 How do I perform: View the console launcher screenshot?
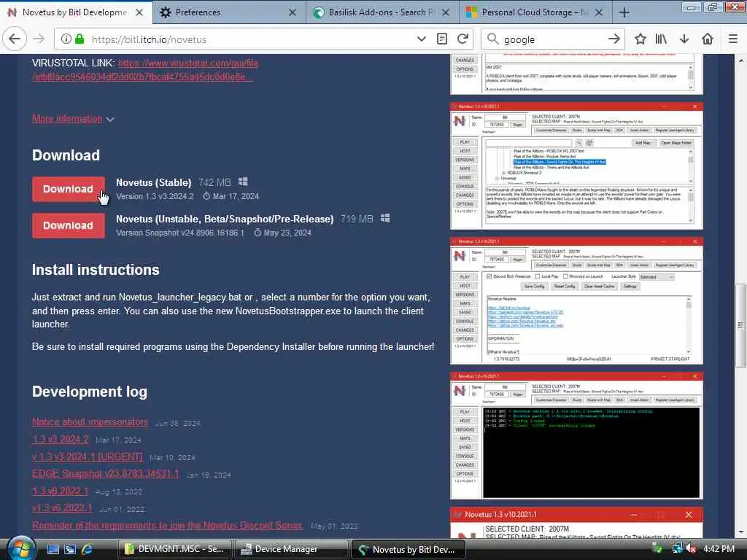576,436
